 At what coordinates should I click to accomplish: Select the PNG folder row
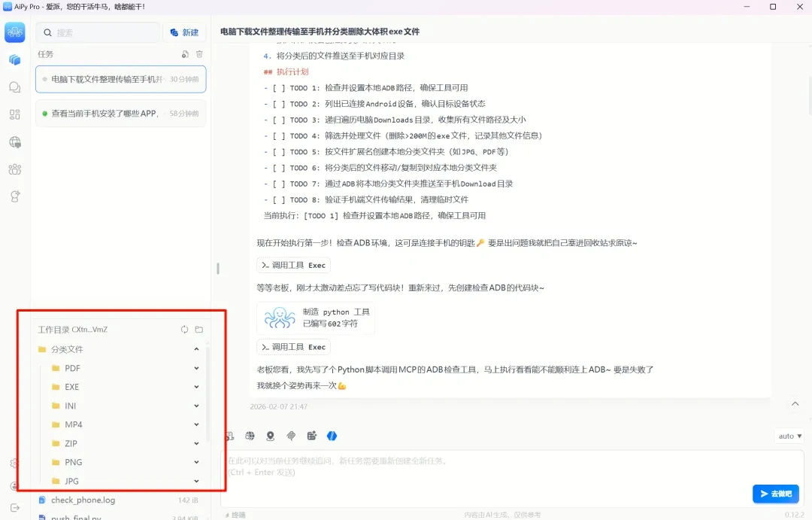[x=126, y=462]
